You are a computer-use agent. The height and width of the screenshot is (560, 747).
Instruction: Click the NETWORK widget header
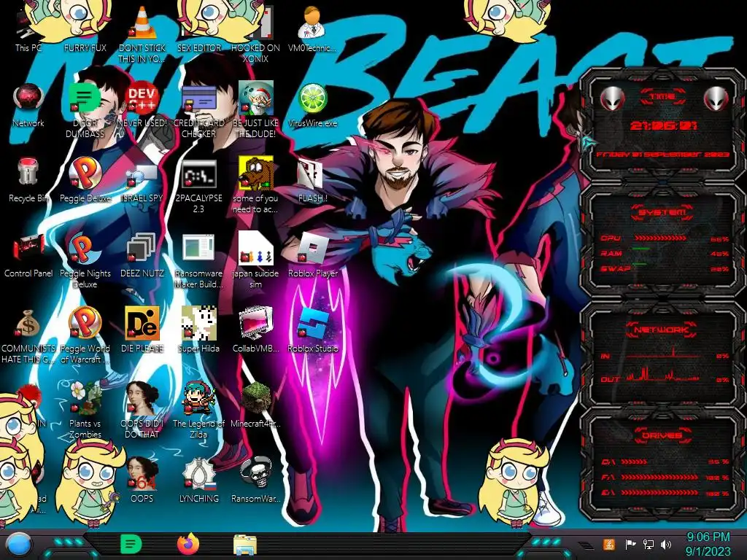(x=661, y=330)
